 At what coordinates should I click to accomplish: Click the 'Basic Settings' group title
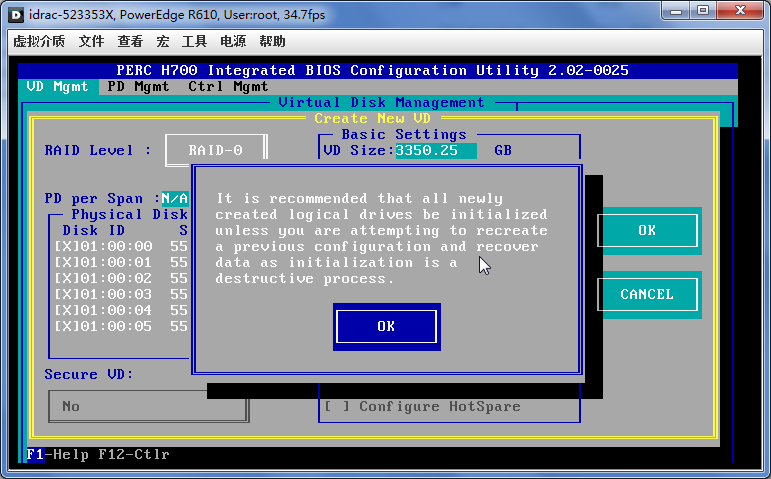(x=404, y=135)
